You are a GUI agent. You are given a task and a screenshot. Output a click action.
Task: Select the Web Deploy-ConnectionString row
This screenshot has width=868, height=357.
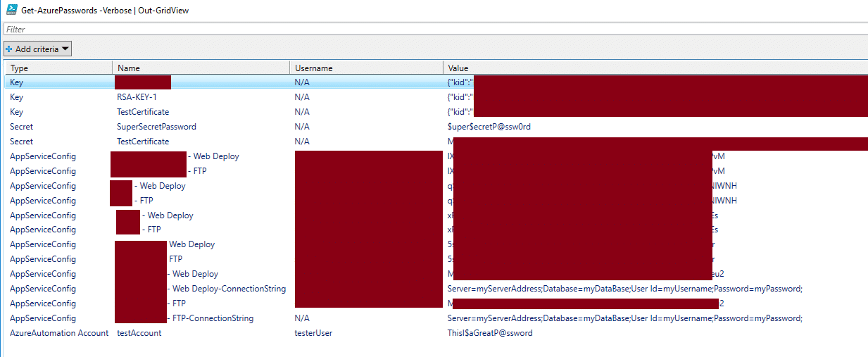pos(229,289)
